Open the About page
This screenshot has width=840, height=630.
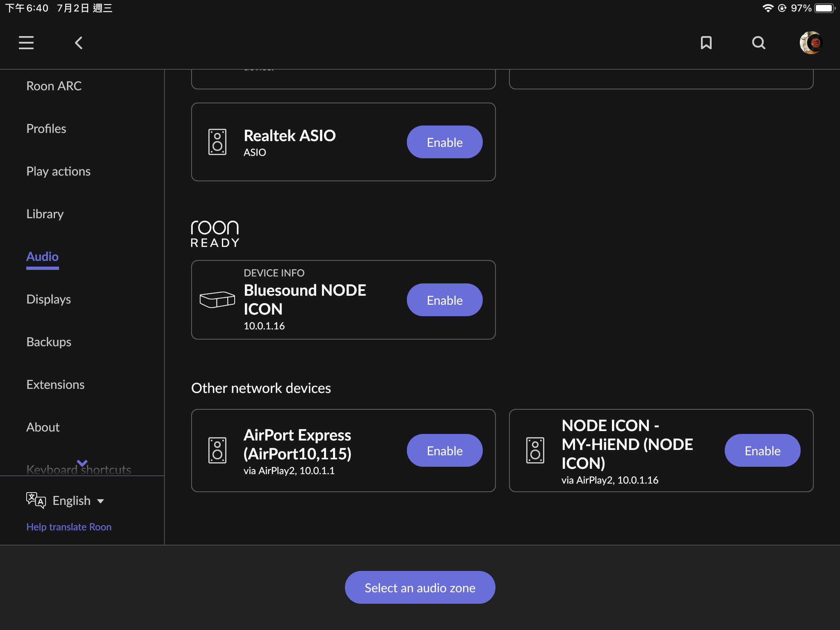[43, 427]
